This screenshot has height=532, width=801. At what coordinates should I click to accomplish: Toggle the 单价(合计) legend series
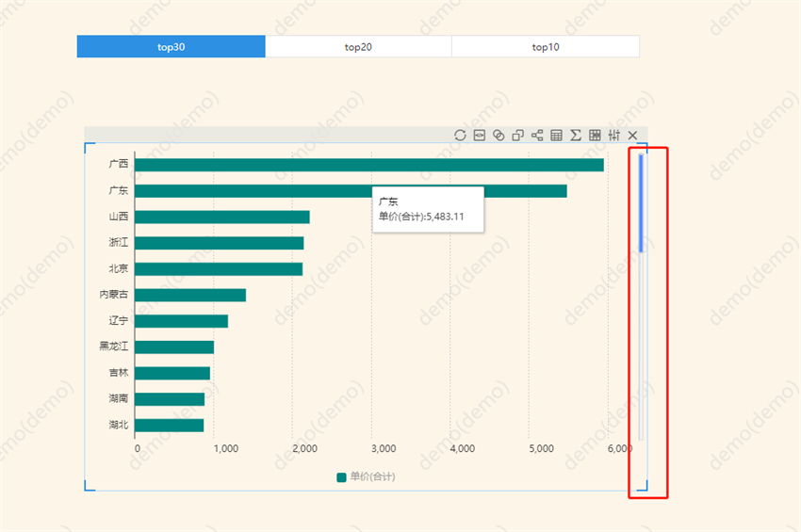click(366, 477)
